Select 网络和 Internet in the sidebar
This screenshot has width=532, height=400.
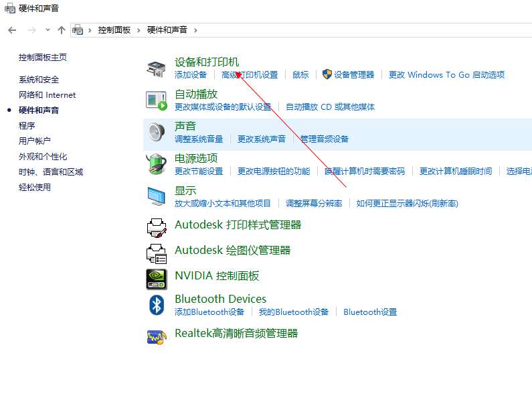point(47,95)
